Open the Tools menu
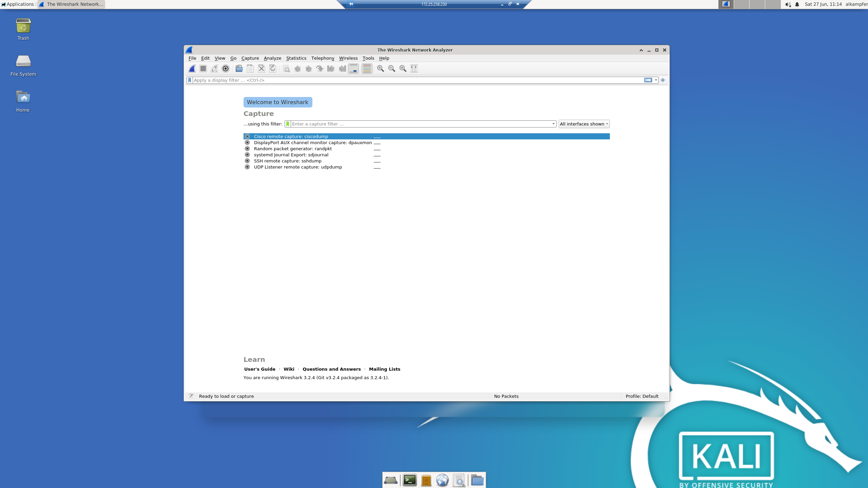 (x=368, y=58)
